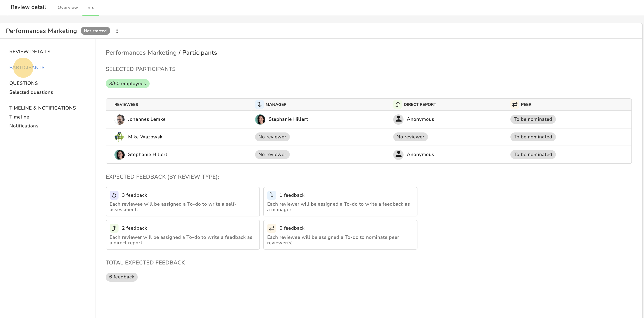Click the Review Details sidebar item
644x318 pixels.
tap(30, 51)
